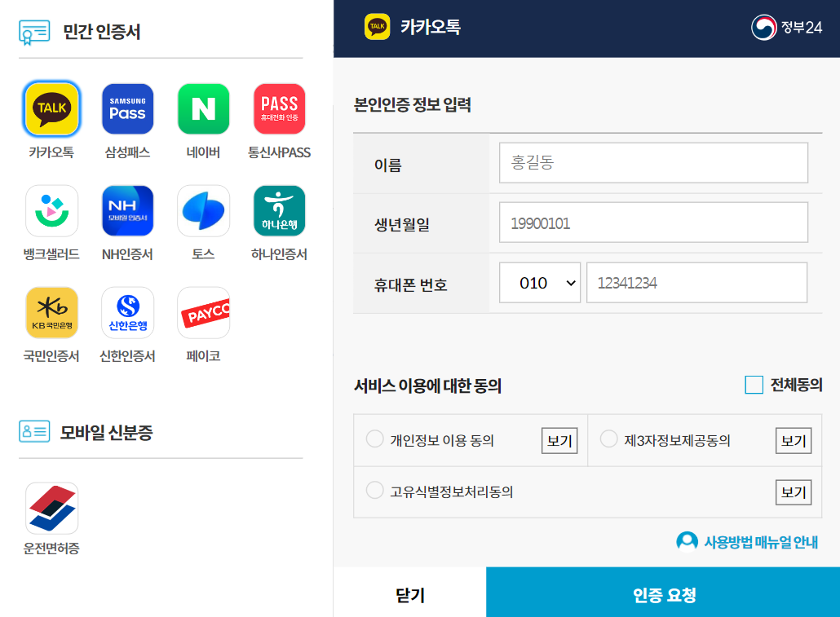Viewport: 840px width, 617px height.
Task: Click the 정부24 logo in the header
Action: [786, 28]
